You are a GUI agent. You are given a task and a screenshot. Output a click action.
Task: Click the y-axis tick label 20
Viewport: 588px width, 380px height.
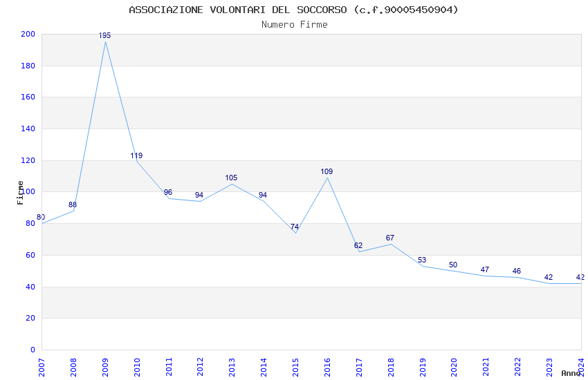[30, 319]
